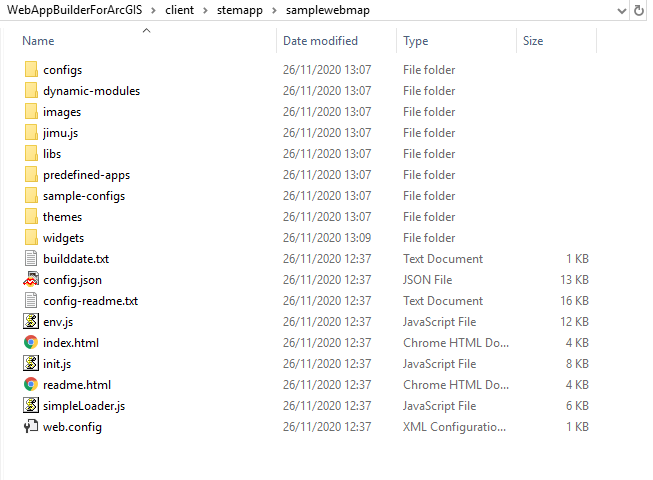Click the JSON File type cell
The width and height of the screenshot is (653, 480).
pyautogui.click(x=427, y=279)
